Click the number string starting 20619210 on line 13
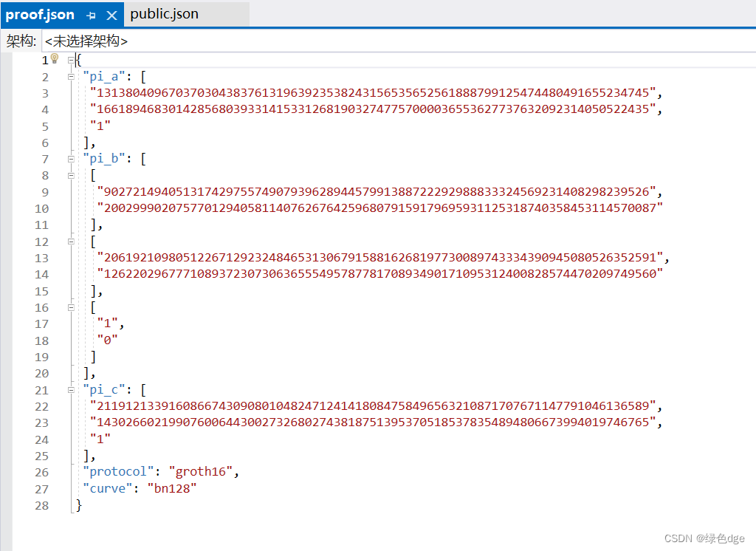The width and height of the screenshot is (756, 551). [x=380, y=257]
